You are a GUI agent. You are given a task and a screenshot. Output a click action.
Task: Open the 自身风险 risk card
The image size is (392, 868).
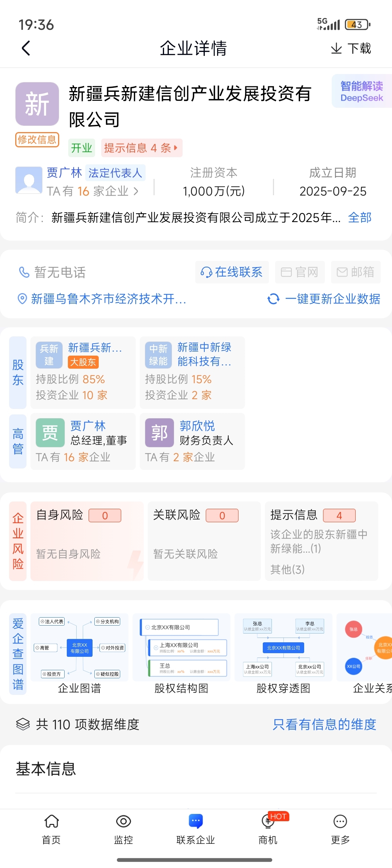pyautogui.click(x=87, y=541)
